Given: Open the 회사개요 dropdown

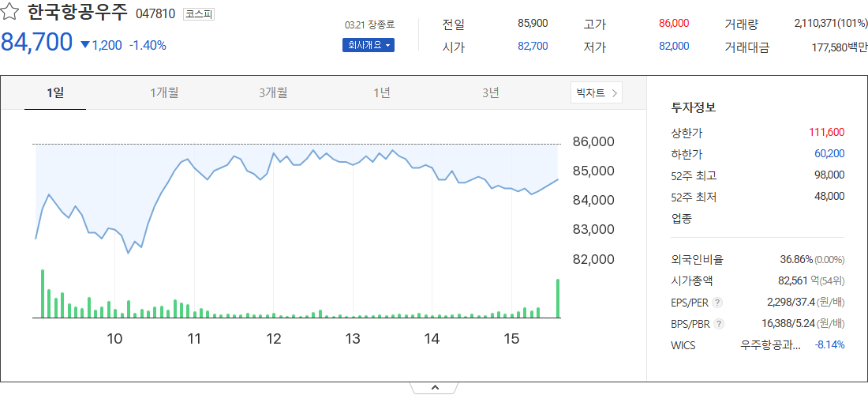Looking at the screenshot, I should [369, 46].
